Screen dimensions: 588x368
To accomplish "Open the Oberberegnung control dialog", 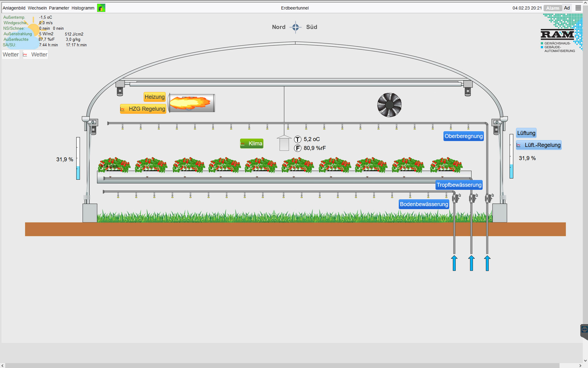I will pyautogui.click(x=463, y=136).
